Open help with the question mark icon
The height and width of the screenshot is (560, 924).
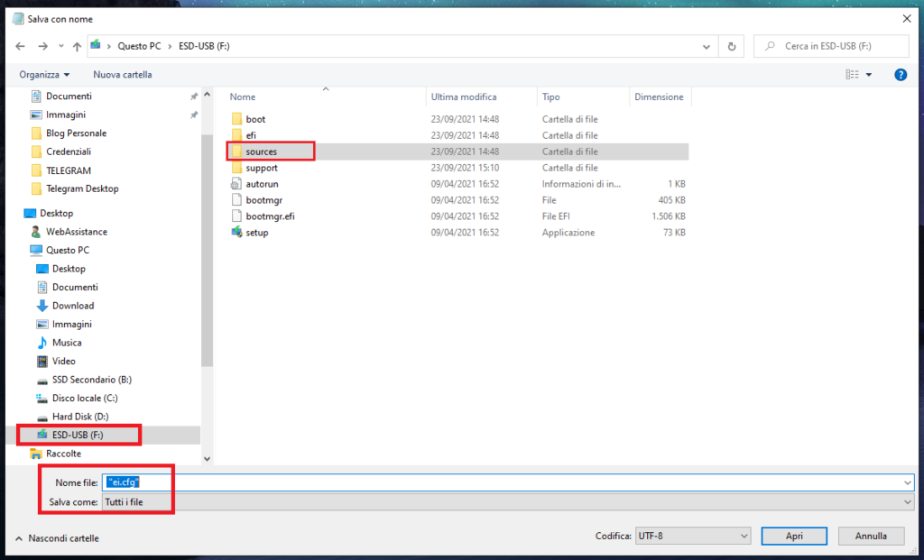[x=901, y=75]
